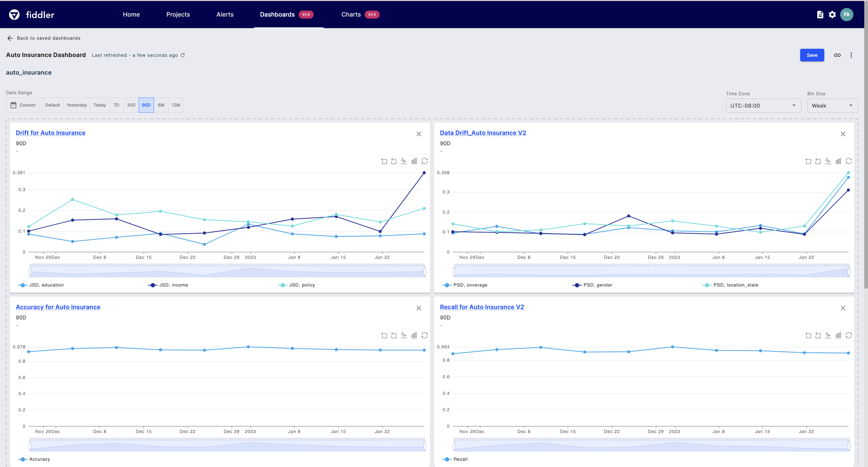Click zoom-reset icon on Drift for Auto Insurance chart

[x=394, y=161]
